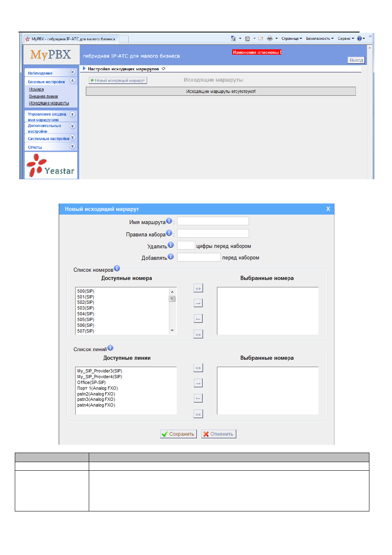Expand the Наблюдение sidebar section

[72, 72]
